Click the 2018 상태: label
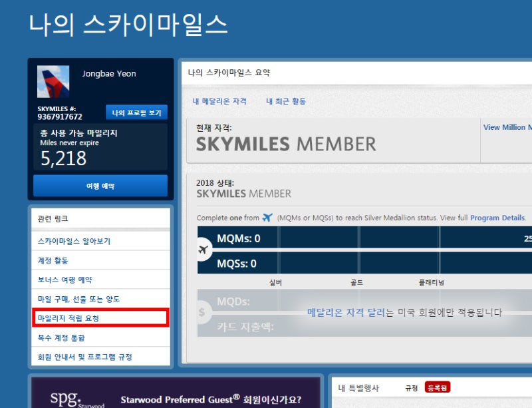532x408 pixels. tap(215, 183)
